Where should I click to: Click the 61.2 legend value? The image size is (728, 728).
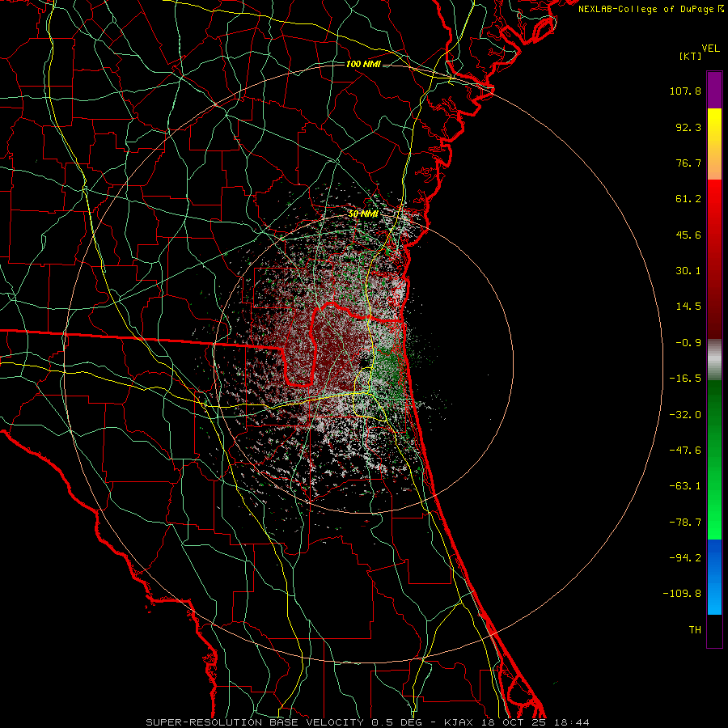(688, 199)
